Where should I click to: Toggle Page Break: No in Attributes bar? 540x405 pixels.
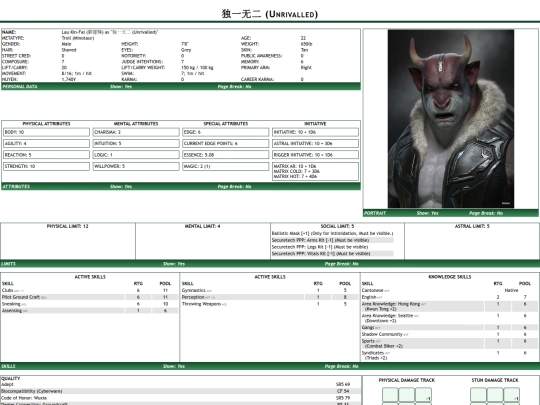[234, 186]
